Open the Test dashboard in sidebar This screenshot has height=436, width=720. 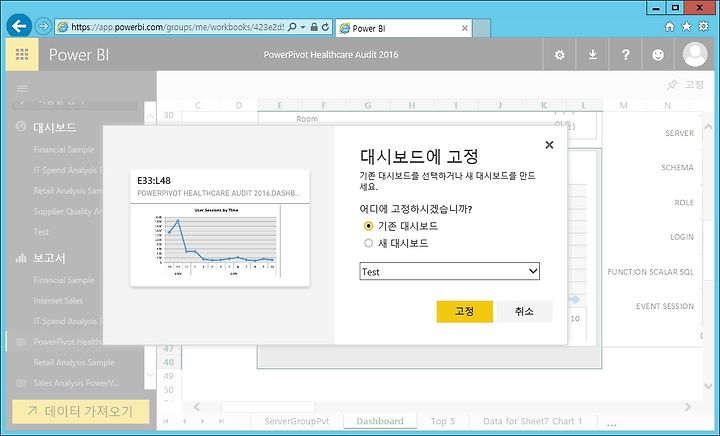click(41, 232)
